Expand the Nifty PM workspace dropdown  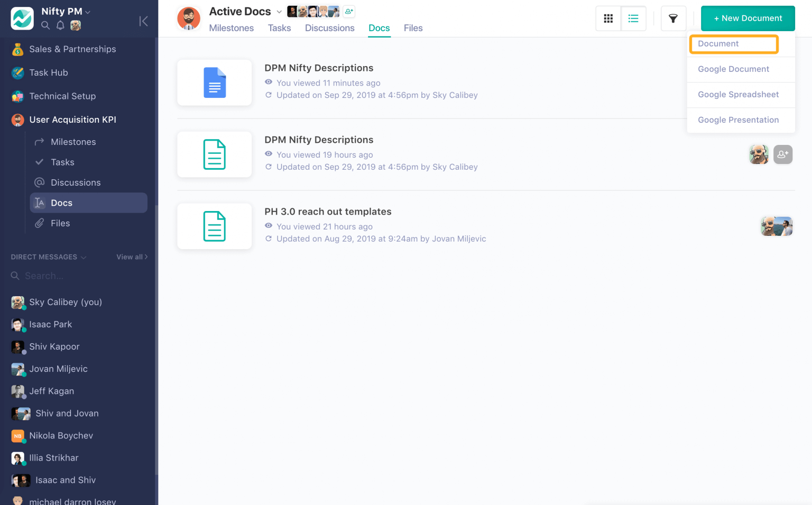point(88,11)
